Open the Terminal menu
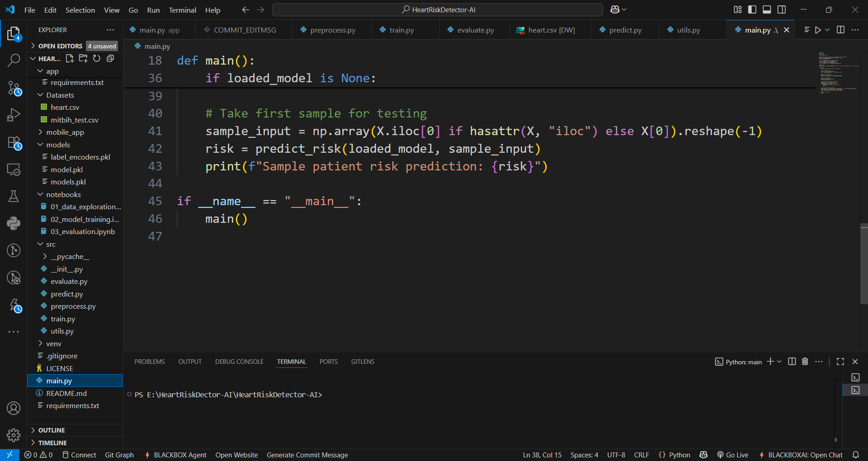This screenshot has height=461, width=868. pyautogui.click(x=182, y=10)
